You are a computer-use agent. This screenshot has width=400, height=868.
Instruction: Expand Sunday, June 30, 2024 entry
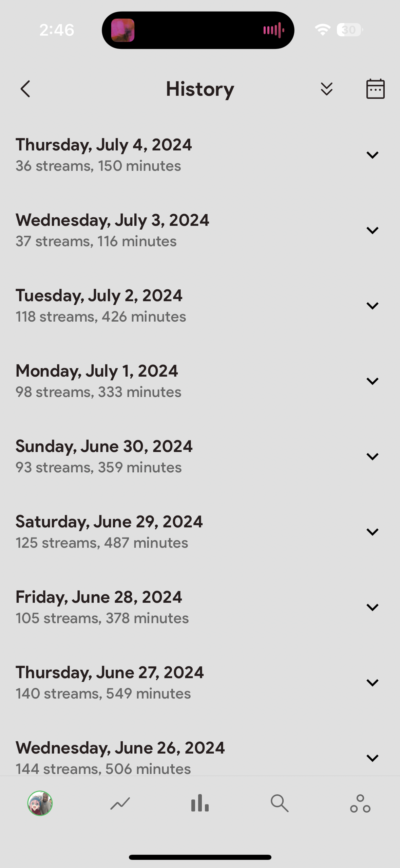click(372, 456)
